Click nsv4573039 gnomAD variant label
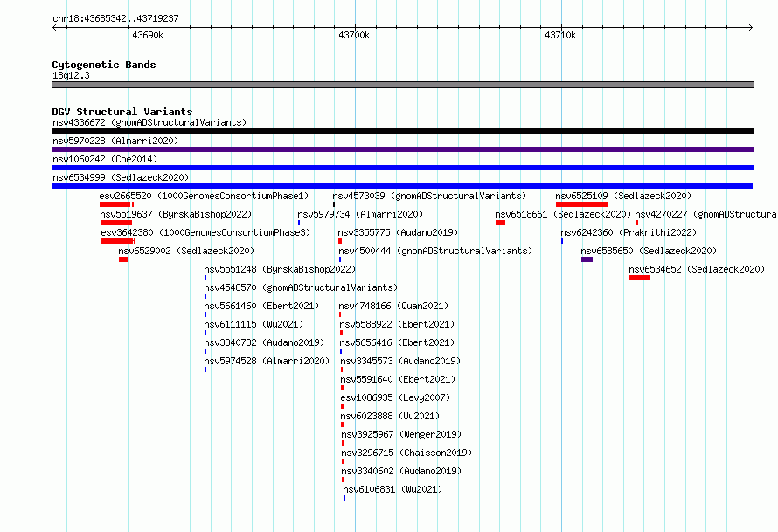Viewport: 778px width, 532px height. pyautogui.click(x=429, y=196)
